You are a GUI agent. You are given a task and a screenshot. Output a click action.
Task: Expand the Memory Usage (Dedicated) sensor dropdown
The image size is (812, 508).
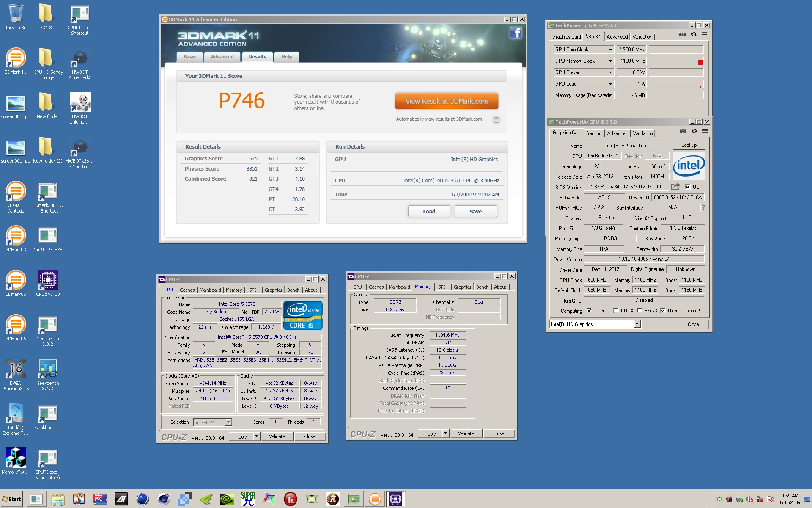click(x=610, y=95)
